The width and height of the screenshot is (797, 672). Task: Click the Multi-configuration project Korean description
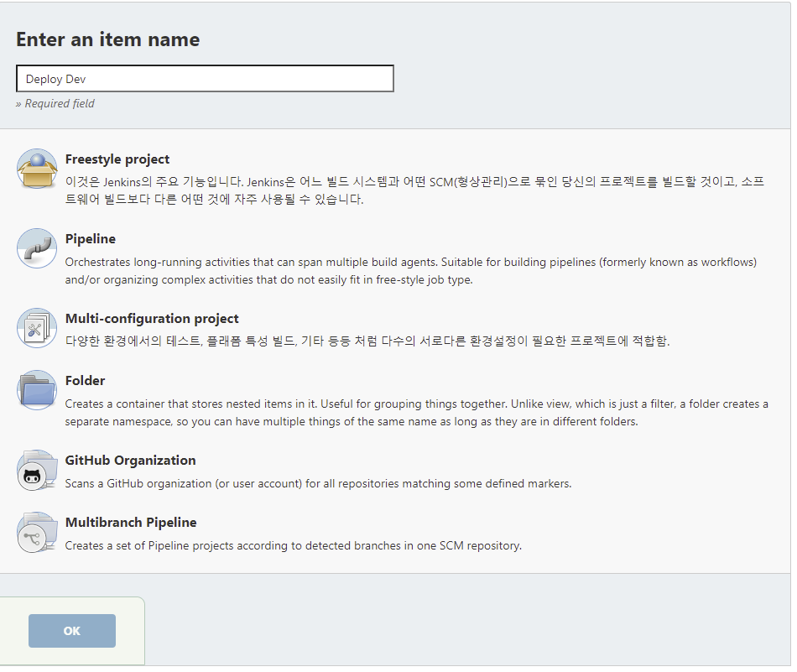point(367,341)
